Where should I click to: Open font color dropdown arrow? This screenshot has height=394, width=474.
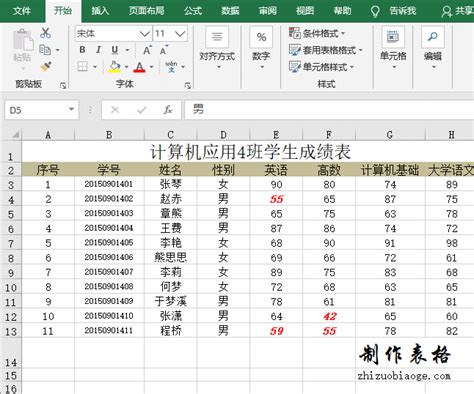click(x=152, y=67)
